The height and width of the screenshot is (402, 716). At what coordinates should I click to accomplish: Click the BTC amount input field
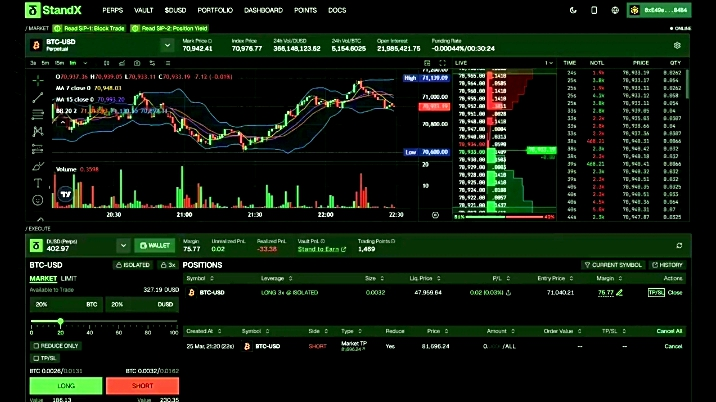[66, 304]
